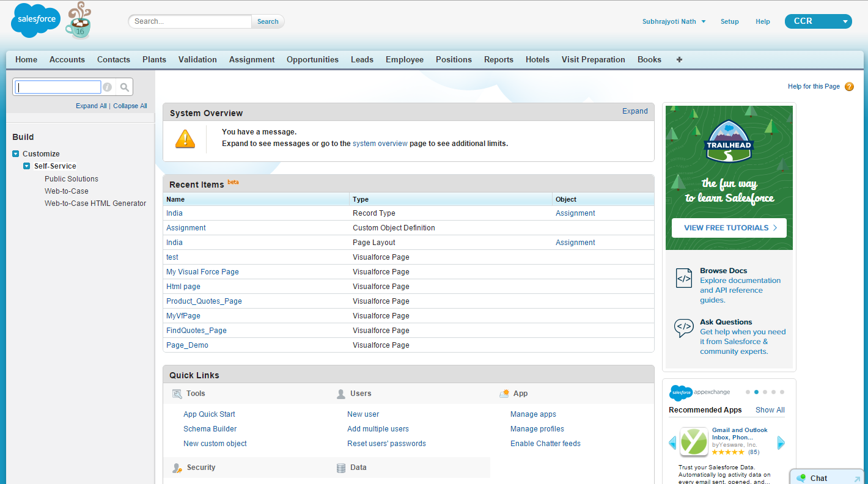The height and width of the screenshot is (484, 868).
Task: Click the Tools section icon
Action: pos(177,394)
